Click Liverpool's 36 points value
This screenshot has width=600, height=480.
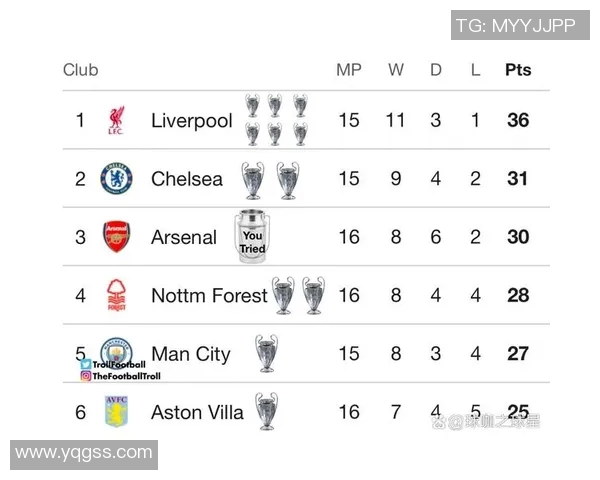(518, 121)
